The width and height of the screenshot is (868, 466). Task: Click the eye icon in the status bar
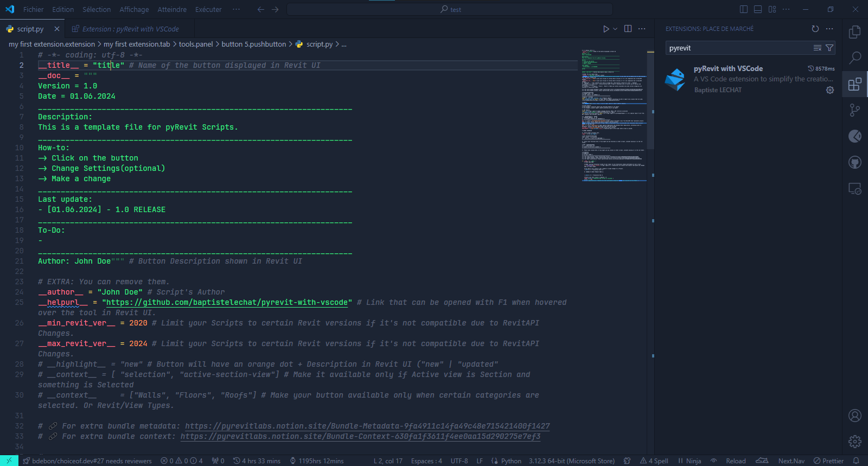[714, 461]
